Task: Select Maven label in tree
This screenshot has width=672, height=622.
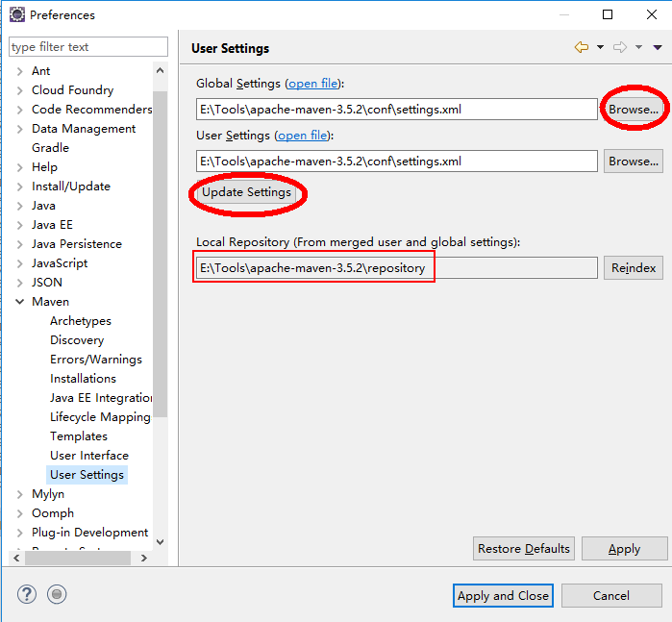Action: [50, 302]
